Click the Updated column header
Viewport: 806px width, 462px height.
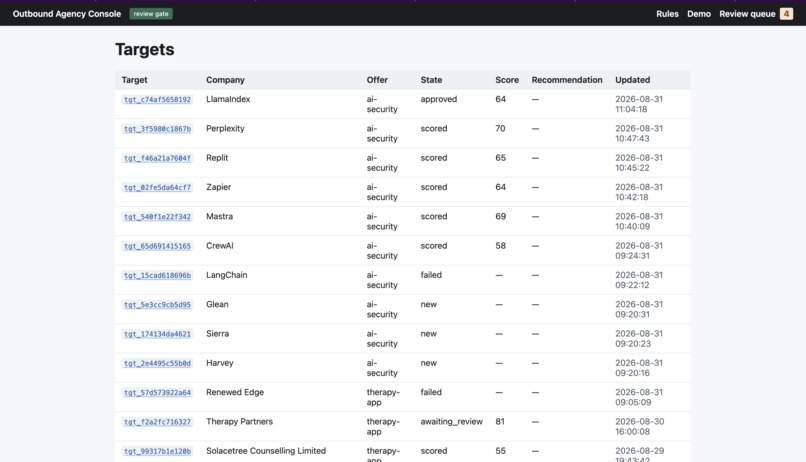pyautogui.click(x=633, y=80)
